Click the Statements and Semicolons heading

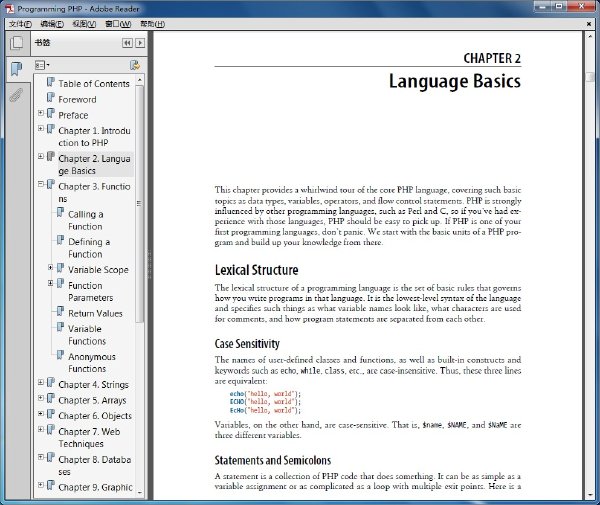(x=272, y=460)
